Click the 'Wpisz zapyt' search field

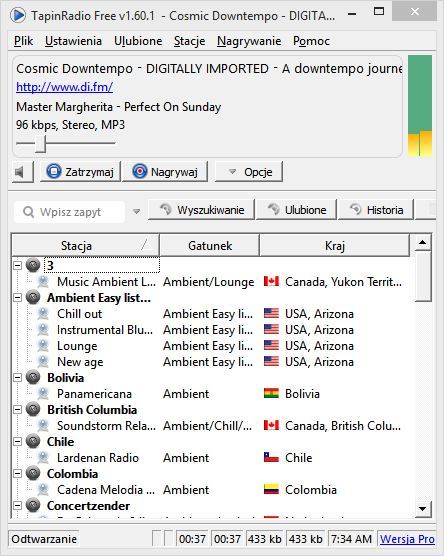coord(70,212)
